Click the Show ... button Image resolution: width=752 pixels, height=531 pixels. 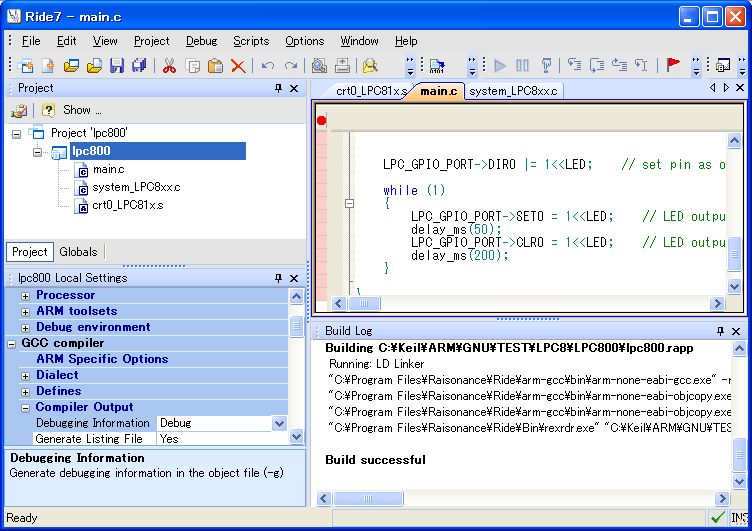coord(82,110)
